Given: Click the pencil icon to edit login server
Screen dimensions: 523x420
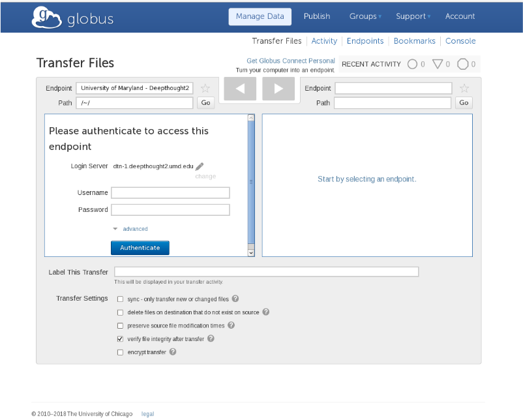Looking at the screenshot, I should coord(200,166).
